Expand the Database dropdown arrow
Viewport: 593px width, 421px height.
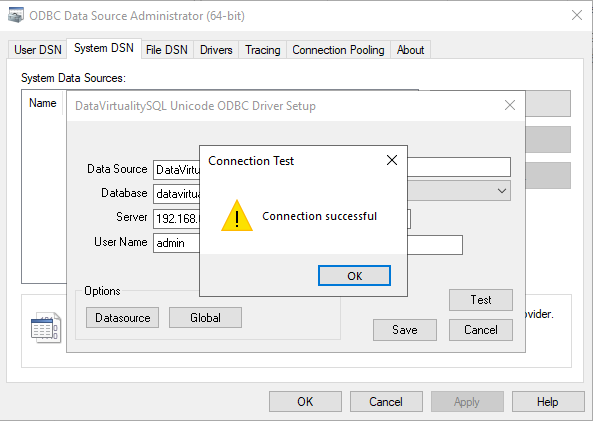501,191
